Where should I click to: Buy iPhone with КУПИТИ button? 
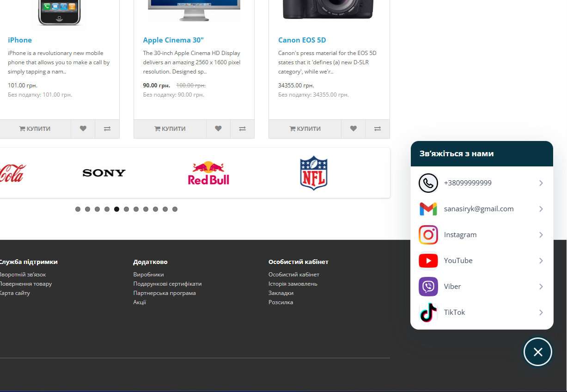(x=35, y=129)
